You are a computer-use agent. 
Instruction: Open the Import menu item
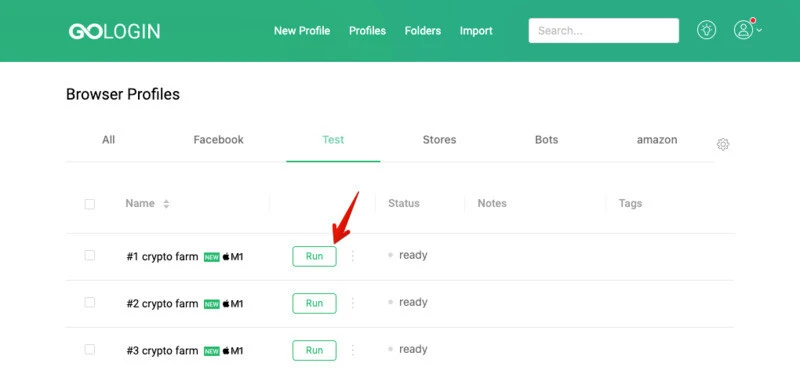pyautogui.click(x=476, y=31)
